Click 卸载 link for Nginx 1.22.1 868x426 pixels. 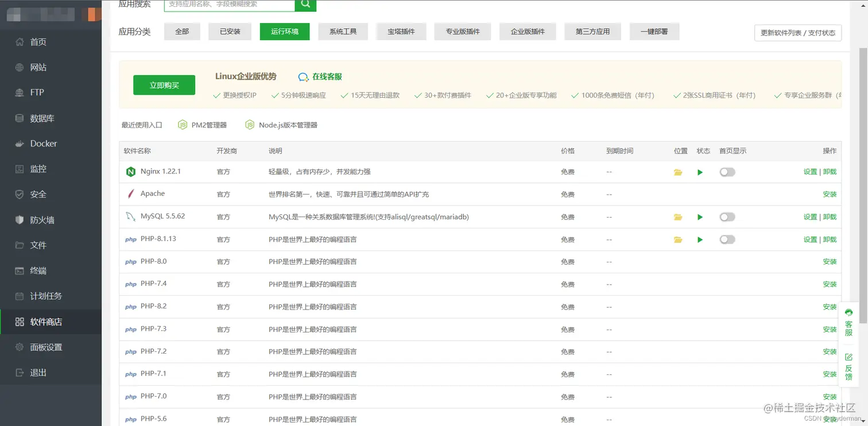pyautogui.click(x=830, y=172)
